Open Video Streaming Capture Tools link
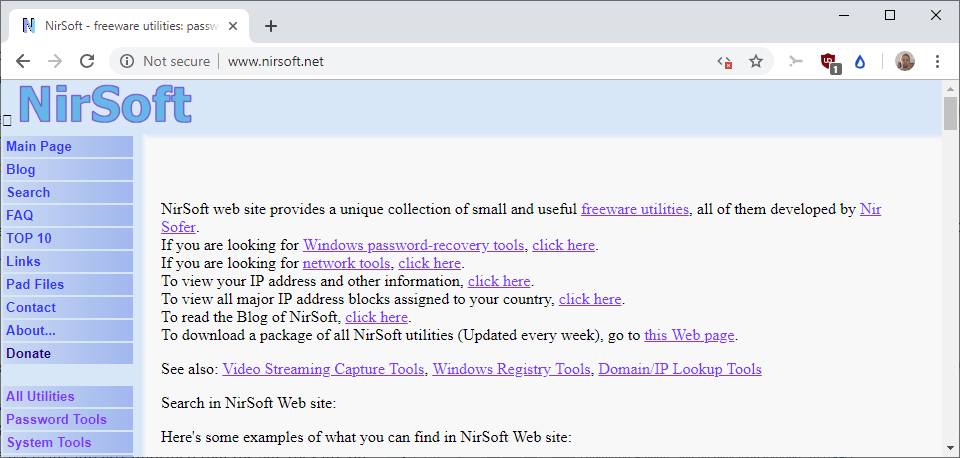Screen dimensions: 960x458 click(323, 369)
